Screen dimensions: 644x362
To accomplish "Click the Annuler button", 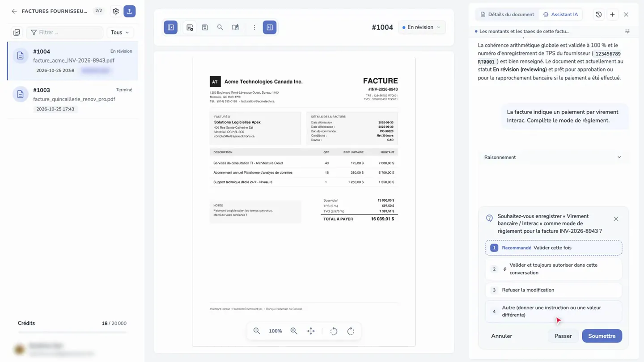I will 502,336.
